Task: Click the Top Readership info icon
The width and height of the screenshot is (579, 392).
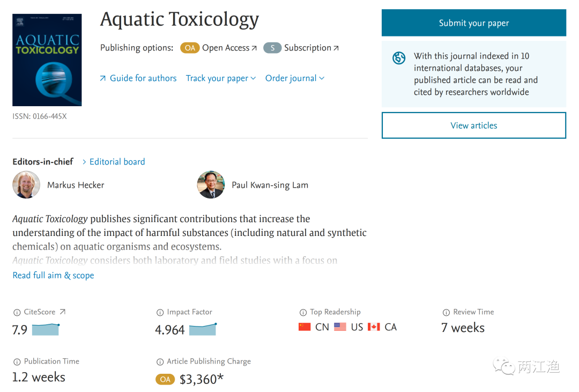Action: coord(303,312)
